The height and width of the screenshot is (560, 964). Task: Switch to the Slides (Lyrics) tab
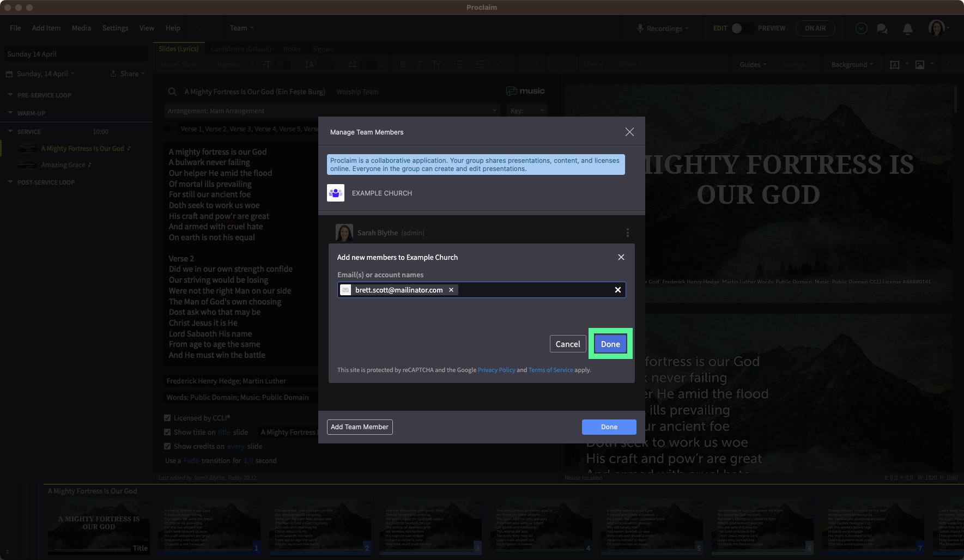pyautogui.click(x=179, y=49)
